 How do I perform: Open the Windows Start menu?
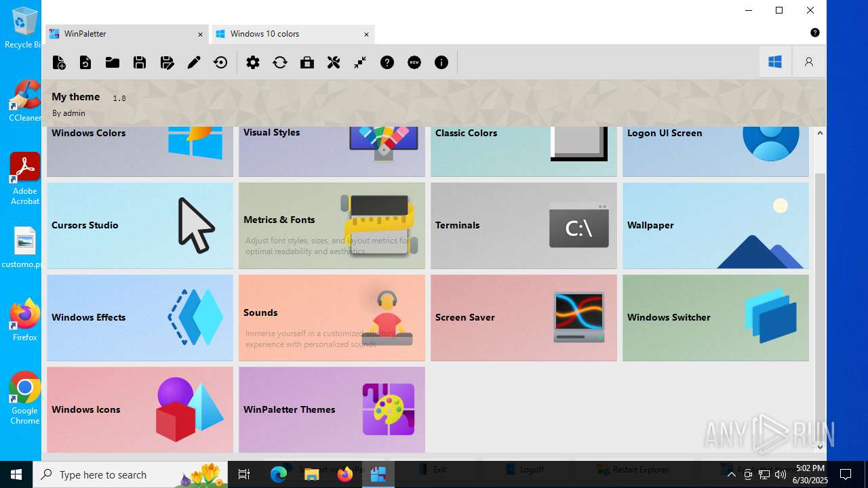16,474
